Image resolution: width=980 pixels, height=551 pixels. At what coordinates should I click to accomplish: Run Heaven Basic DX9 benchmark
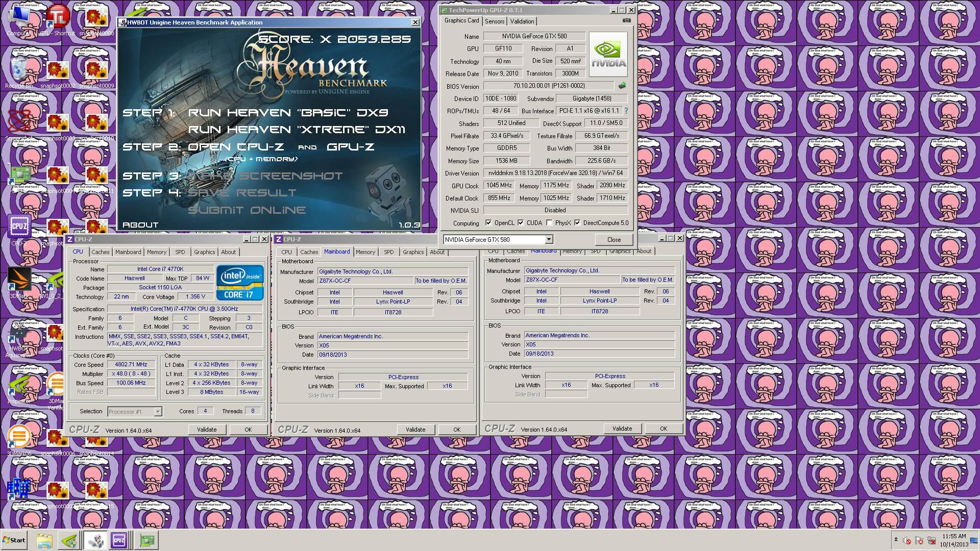288,113
